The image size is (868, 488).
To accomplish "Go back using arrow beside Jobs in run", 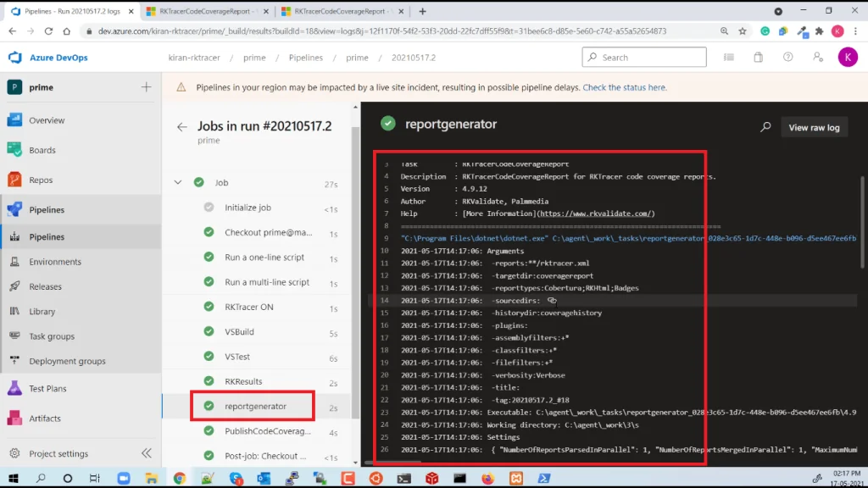I will [181, 127].
